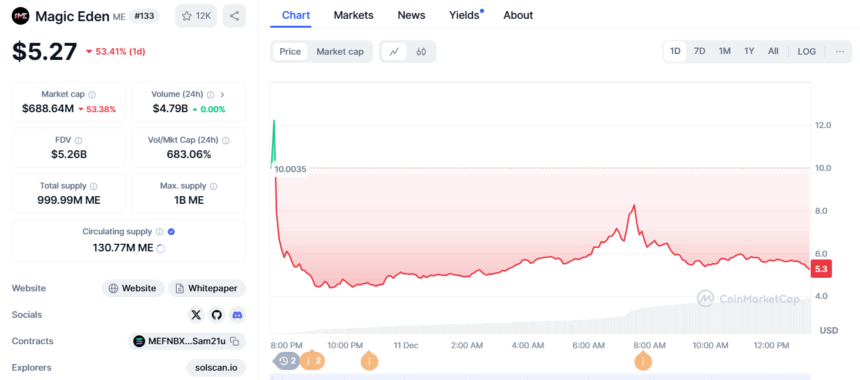
Task: Open solscan.io explorer link
Action: tap(216, 367)
